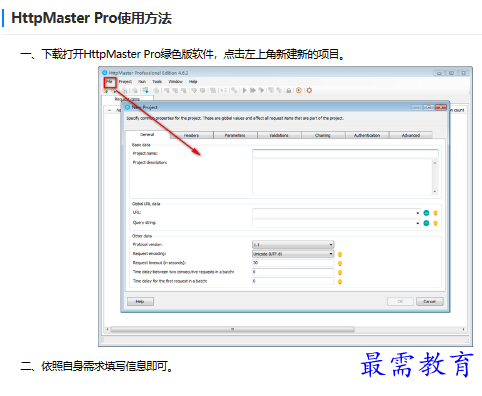Open the File menu

[109, 82]
